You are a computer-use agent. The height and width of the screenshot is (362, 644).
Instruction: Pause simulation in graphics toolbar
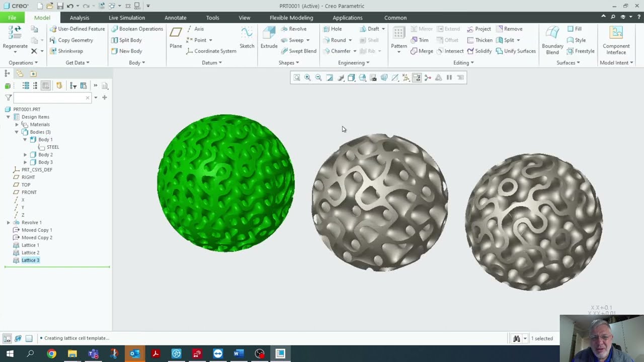[449, 77]
